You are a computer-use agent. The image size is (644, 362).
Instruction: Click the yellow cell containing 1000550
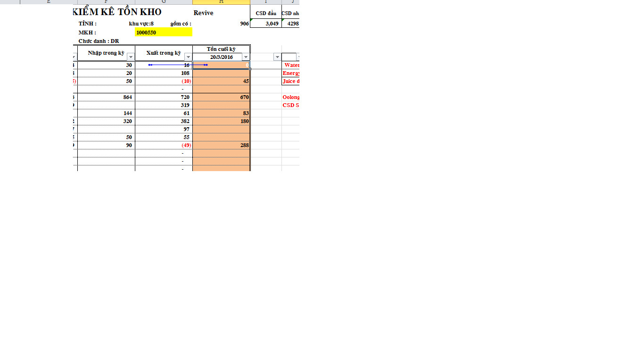point(164,33)
